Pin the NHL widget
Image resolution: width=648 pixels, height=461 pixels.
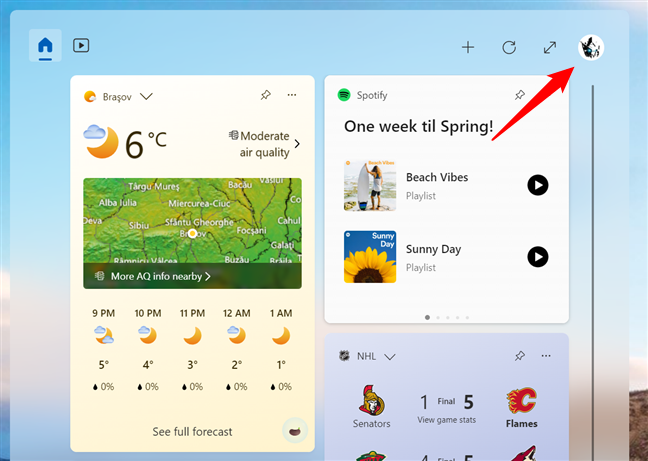519,356
